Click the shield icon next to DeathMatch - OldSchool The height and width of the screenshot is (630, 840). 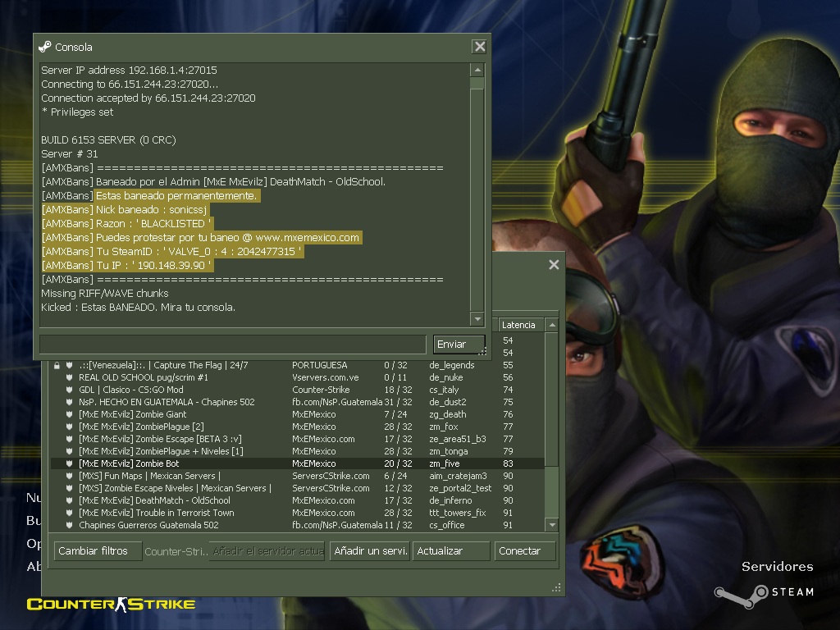pyautogui.click(x=69, y=500)
